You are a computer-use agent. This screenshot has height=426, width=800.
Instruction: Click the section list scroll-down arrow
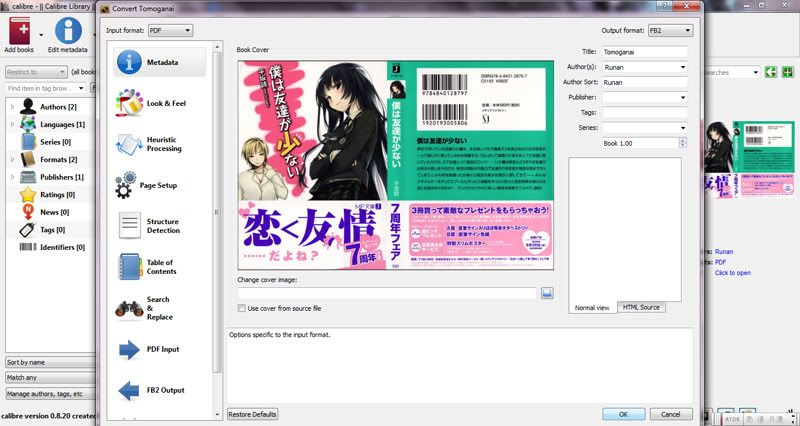[x=217, y=415]
